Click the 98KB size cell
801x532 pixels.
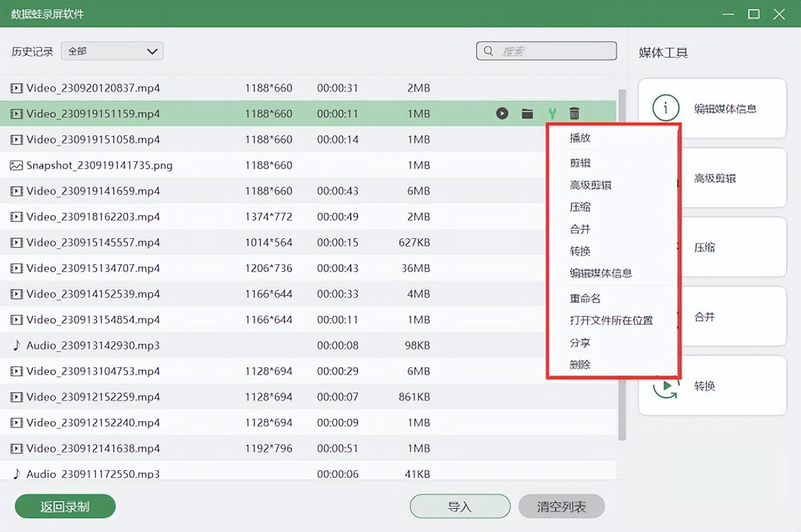tap(417, 346)
